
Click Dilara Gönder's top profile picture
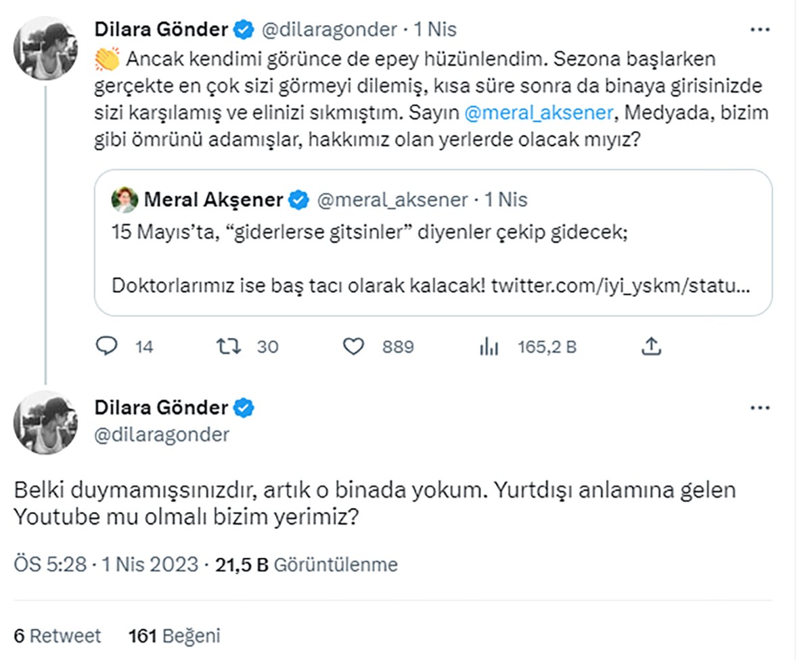[x=45, y=49]
